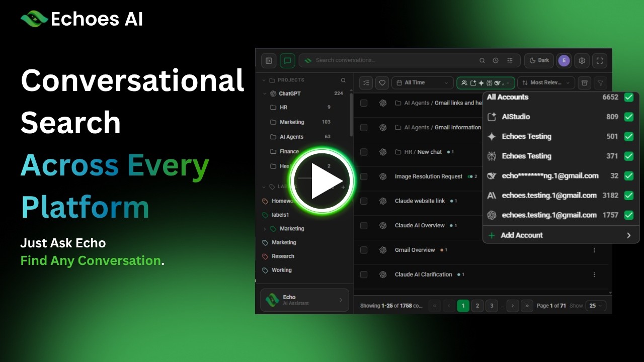The width and height of the screenshot is (644, 362).
Task: Click the magnifier icon in search bar
Action: point(482,60)
